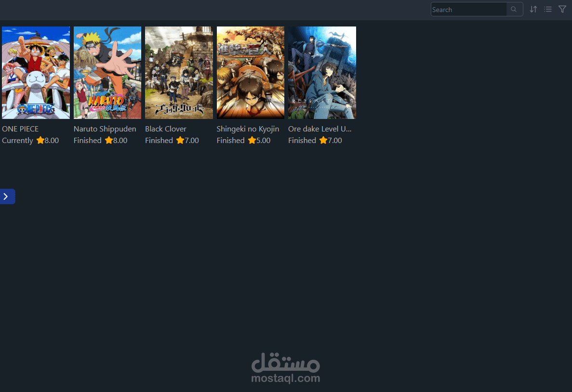
Task: Focus the Search input field
Action: click(469, 10)
